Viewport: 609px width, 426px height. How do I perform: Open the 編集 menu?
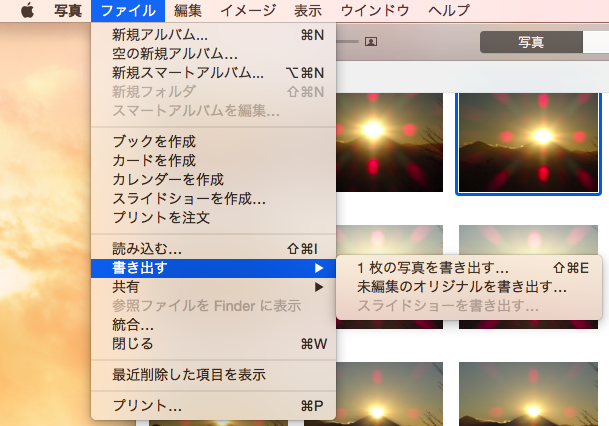click(188, 10)
